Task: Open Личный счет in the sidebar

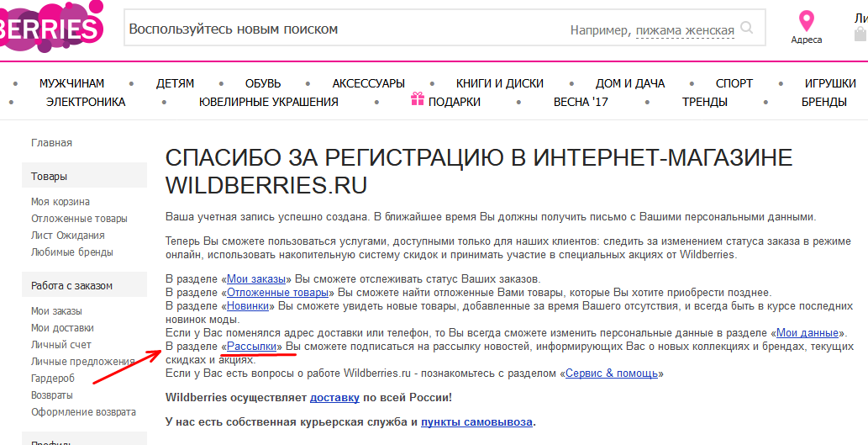Action: (60, 345)
